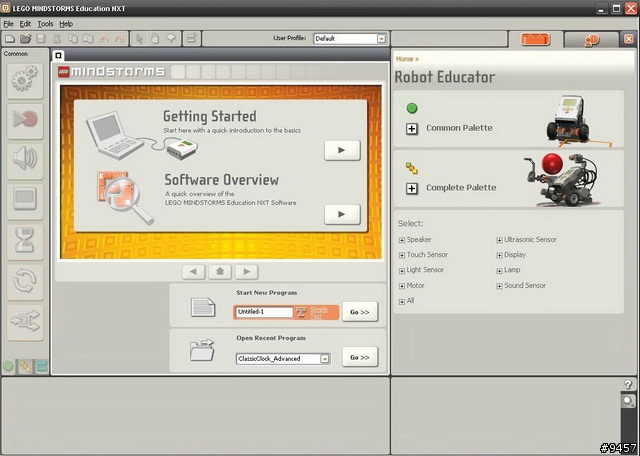The height and width of the screenshot is (456, 640).
Task: Open the recent program ClassicClock_Advanced dropdown
Action: pyautogui.click(x=324, y=359)
